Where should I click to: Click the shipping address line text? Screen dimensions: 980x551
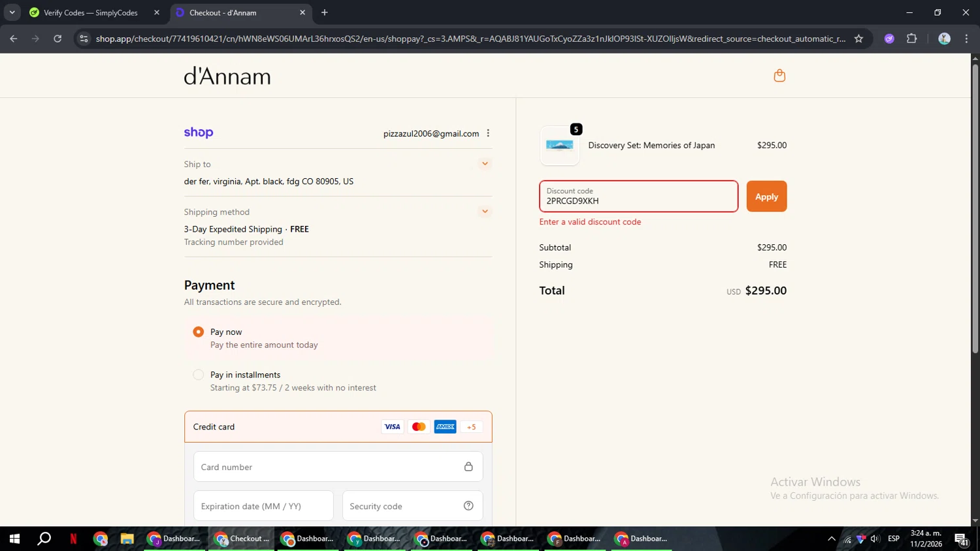[269, 181]
